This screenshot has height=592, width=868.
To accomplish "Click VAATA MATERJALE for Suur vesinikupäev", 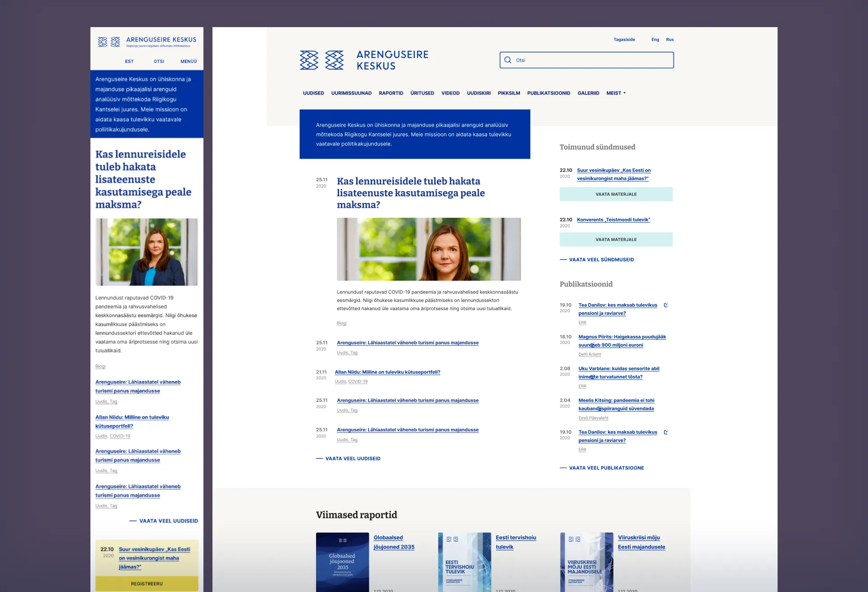I will coord(616,194).
